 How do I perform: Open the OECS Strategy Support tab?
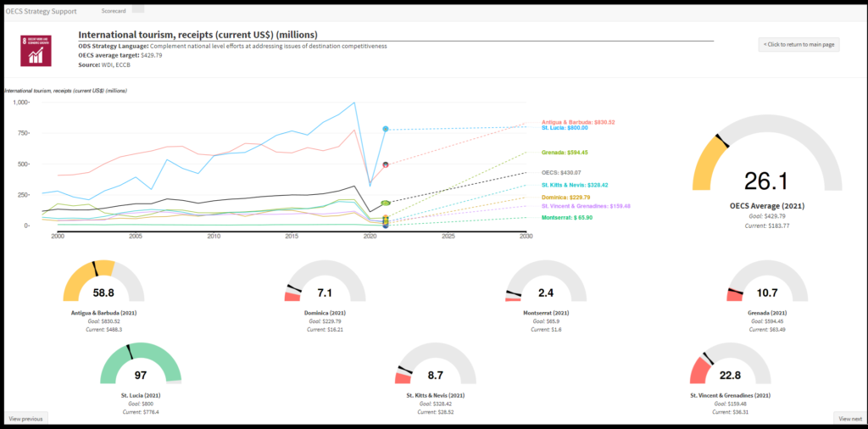pos(41,11)
